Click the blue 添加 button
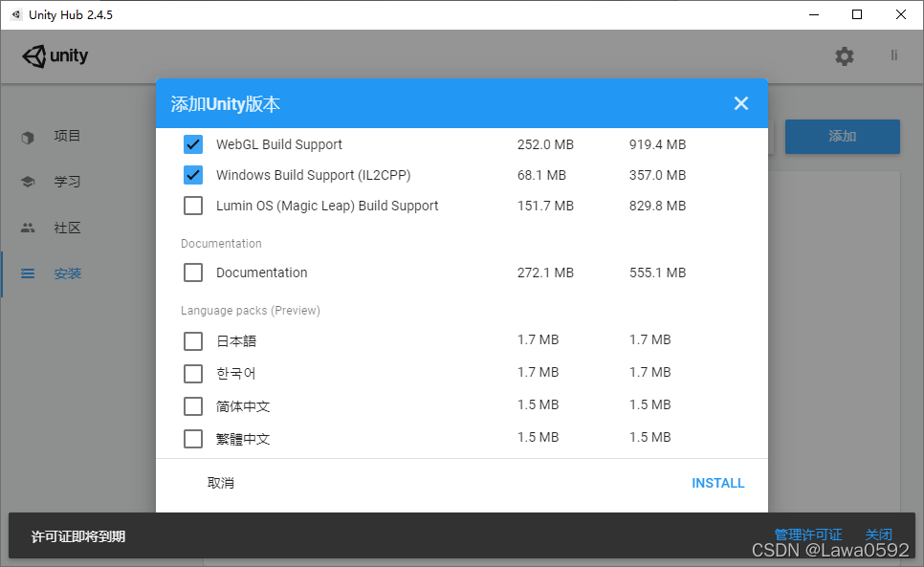The image size is (924, 567). point(842,137)
